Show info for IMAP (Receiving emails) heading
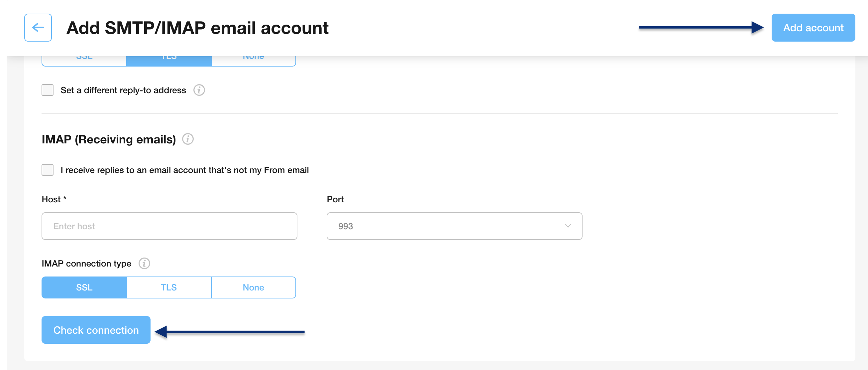This screenshot has width=868, height=370. (188, 139)
